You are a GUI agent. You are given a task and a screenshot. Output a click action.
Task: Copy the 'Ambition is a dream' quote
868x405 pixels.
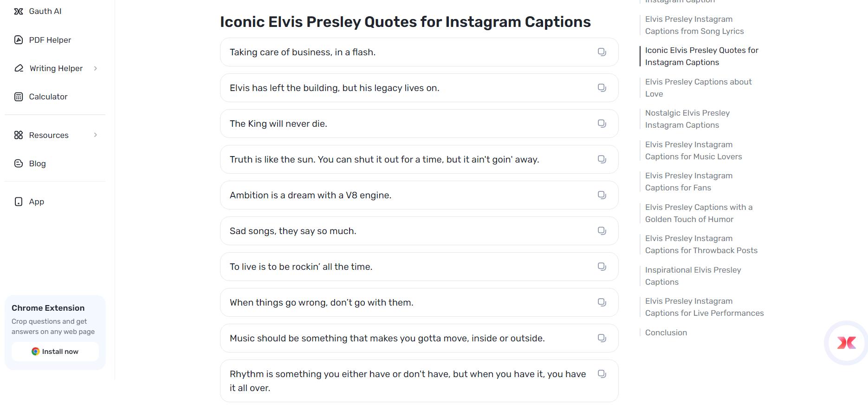(602, 195)
